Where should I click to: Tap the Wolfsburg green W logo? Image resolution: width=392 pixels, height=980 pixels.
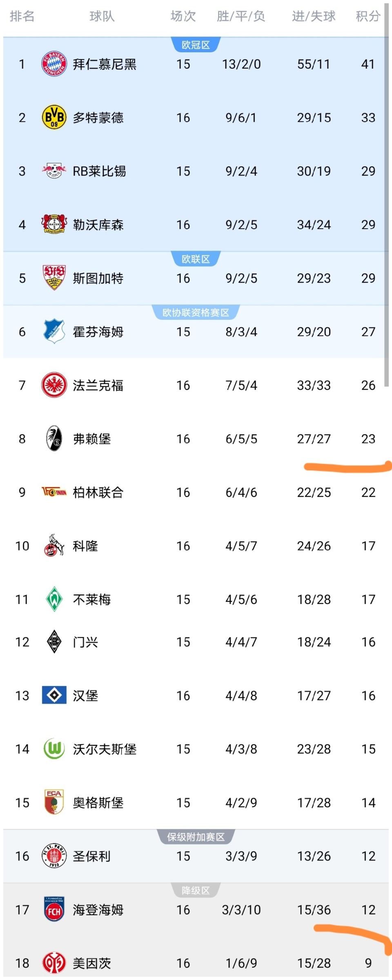(x=54, y=749)
